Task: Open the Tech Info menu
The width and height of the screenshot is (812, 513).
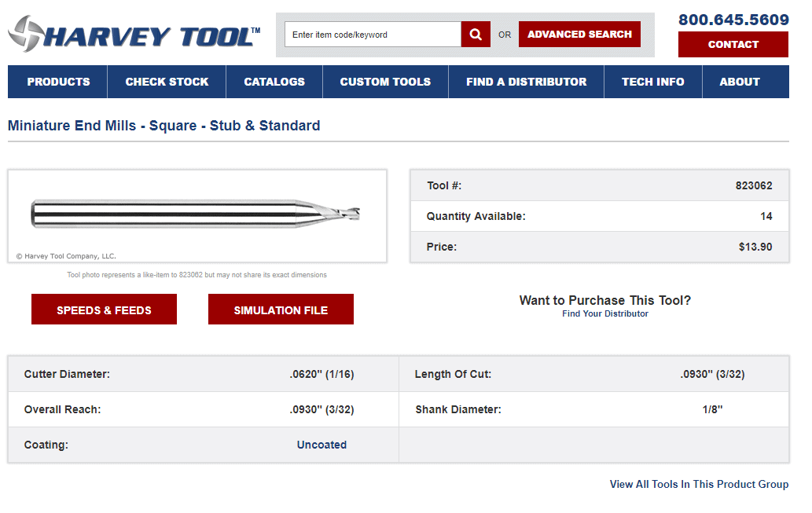Action: point(653,82)
